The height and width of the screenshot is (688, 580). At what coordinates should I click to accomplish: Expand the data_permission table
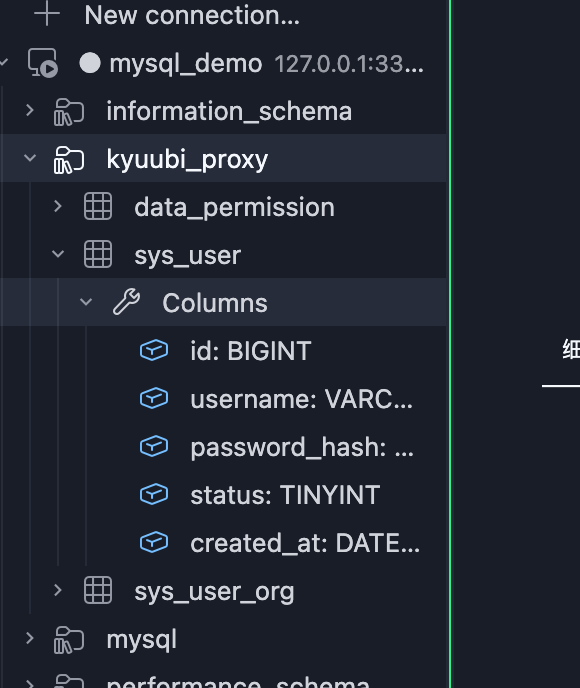point(57,206)
